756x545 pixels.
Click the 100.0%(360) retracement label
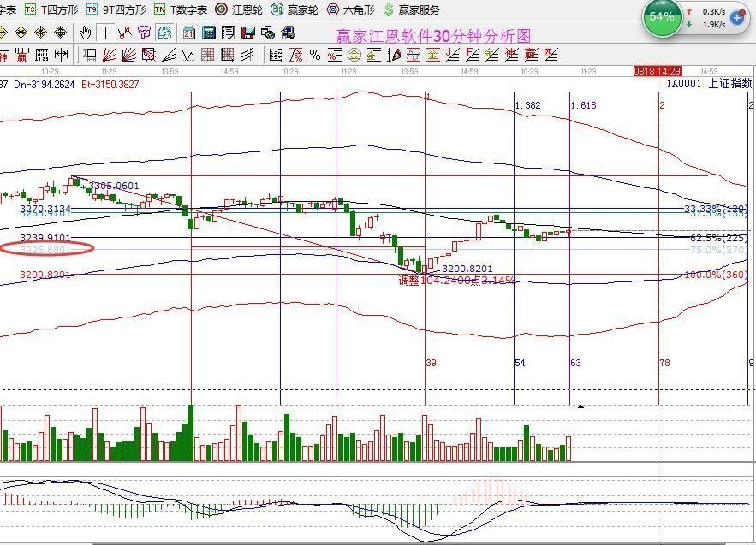click(716, 275)
